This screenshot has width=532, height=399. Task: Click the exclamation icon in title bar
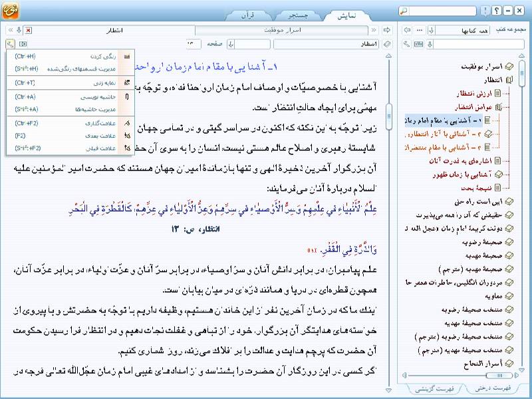(485, 11)
